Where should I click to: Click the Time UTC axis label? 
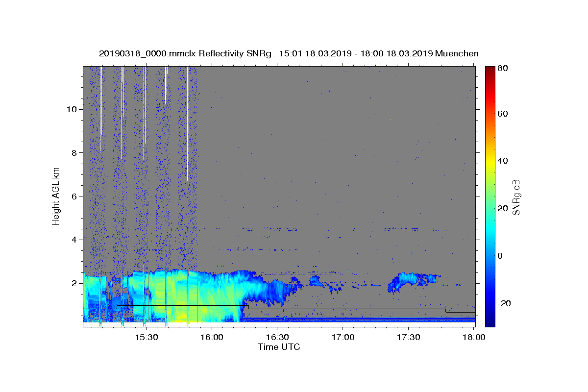click(x=279, y=347)
